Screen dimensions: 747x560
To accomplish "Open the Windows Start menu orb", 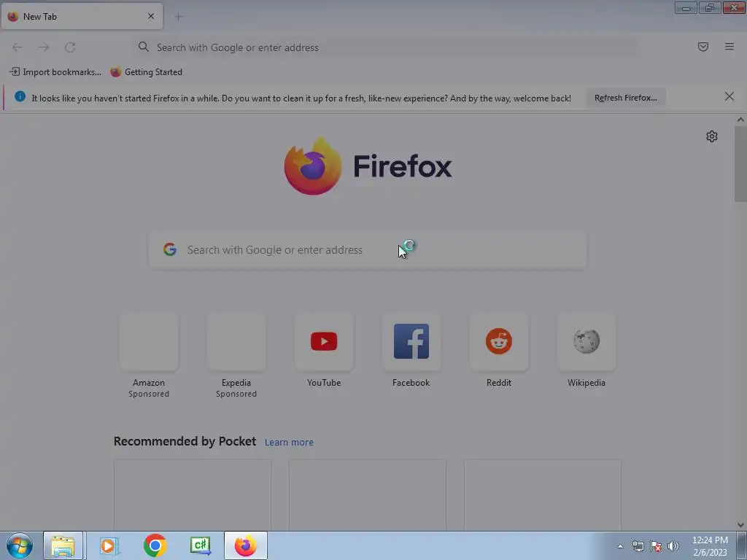I will pos(20,545).
